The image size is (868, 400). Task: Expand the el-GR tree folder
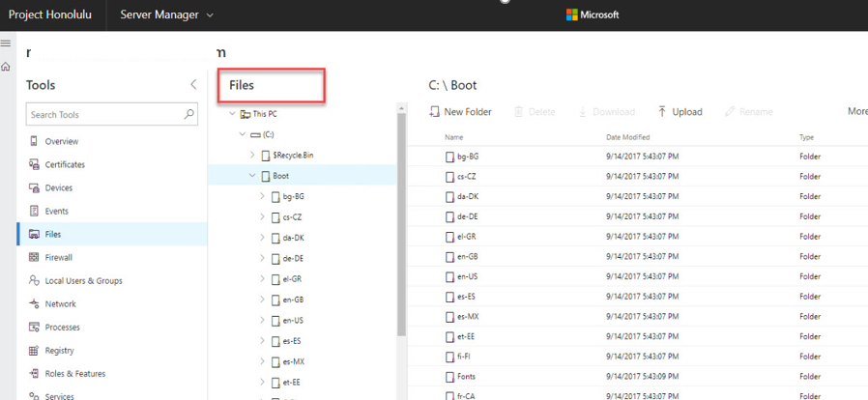(x=262, y=279)
